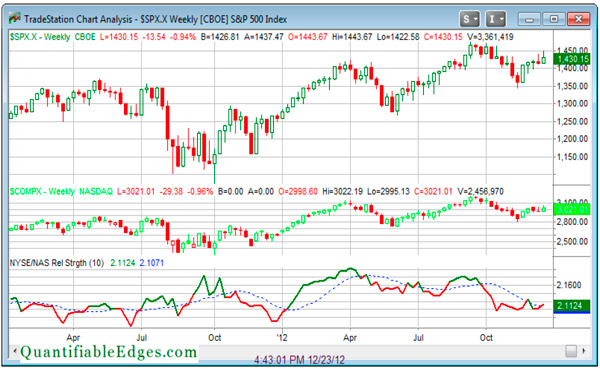Click the SPX percent change '-0.94%'
This screenshot has width=600, height=369.
(183, 37)
